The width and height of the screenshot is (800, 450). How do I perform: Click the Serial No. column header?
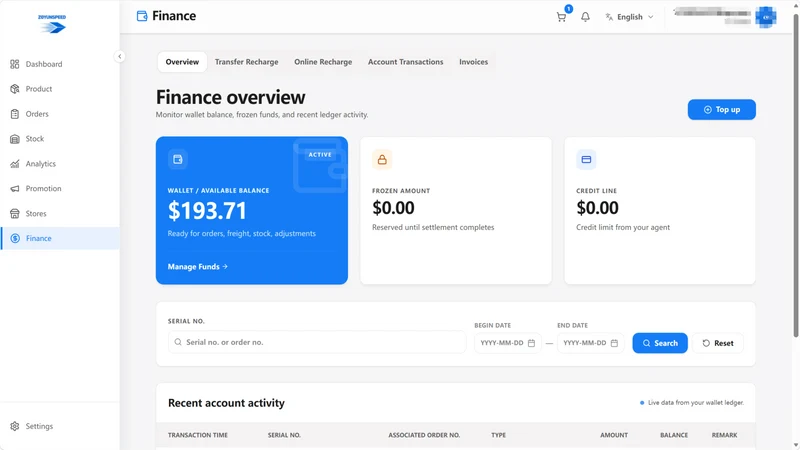[284, 435]
